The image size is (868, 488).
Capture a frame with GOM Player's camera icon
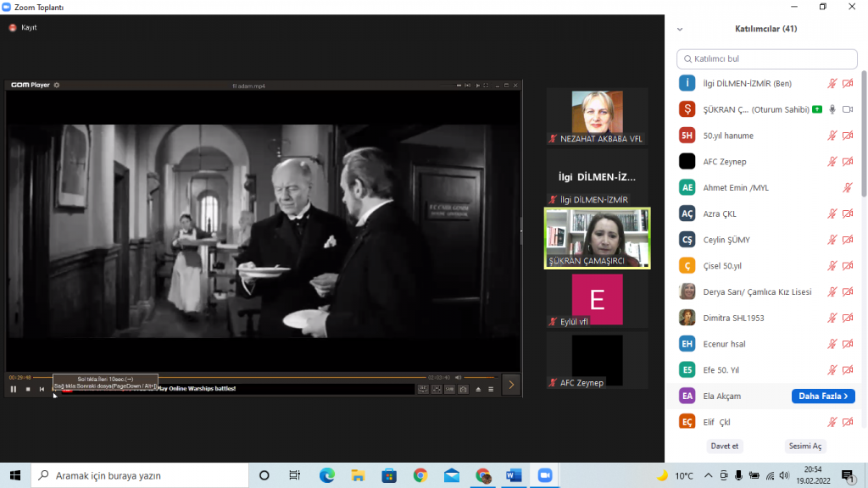[x=464, y=389]
